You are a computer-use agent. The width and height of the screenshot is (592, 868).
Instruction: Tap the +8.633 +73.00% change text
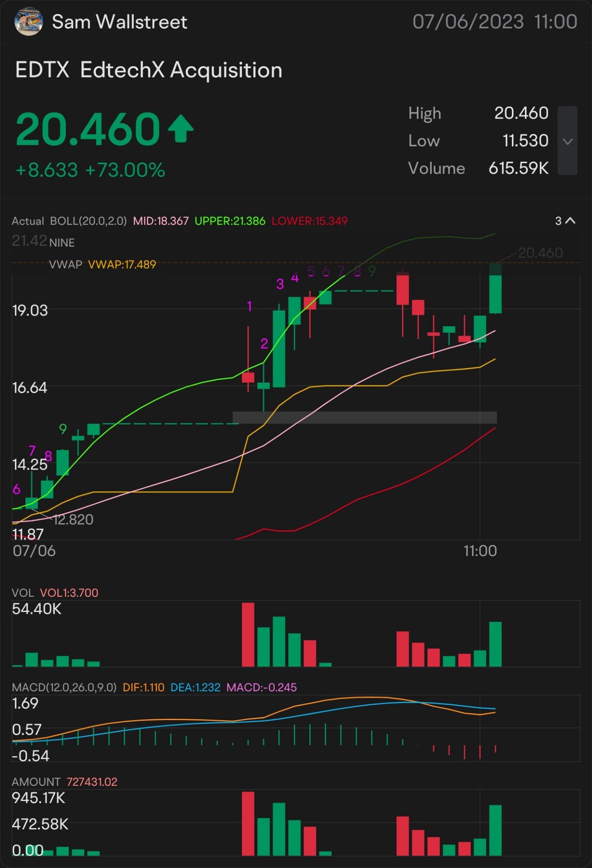(x=90, y=170)
